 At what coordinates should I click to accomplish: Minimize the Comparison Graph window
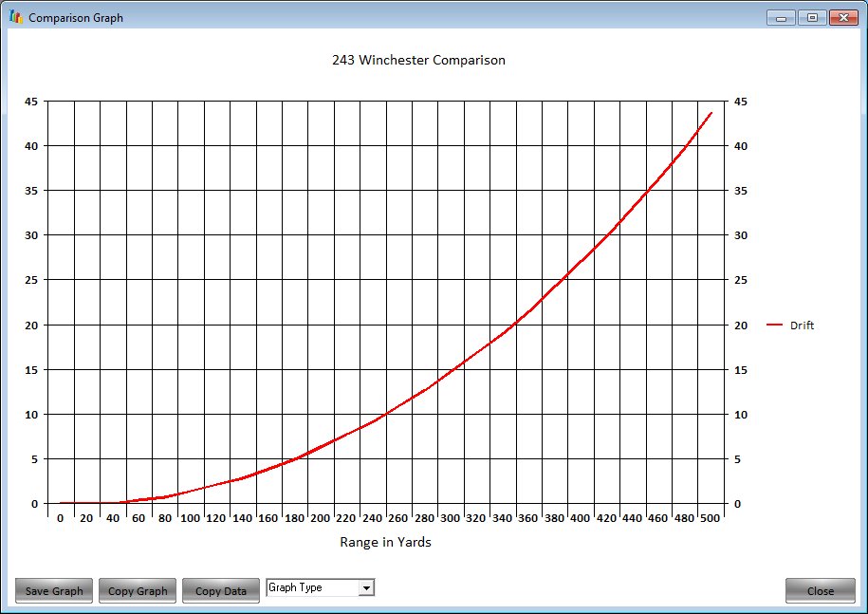(784, 17)
